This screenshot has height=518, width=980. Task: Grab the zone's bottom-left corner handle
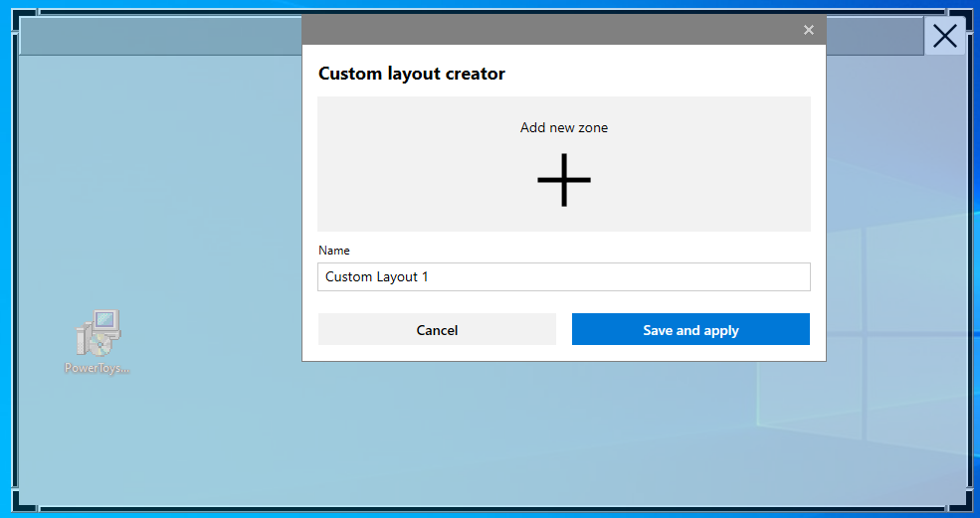tap(25, 498)
